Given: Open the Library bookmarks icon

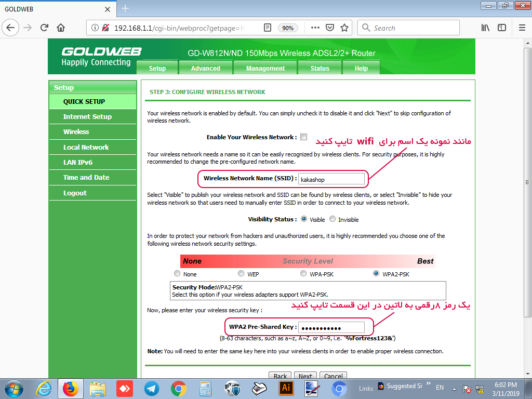Looking at the screenshot, I should coord(485,28).
